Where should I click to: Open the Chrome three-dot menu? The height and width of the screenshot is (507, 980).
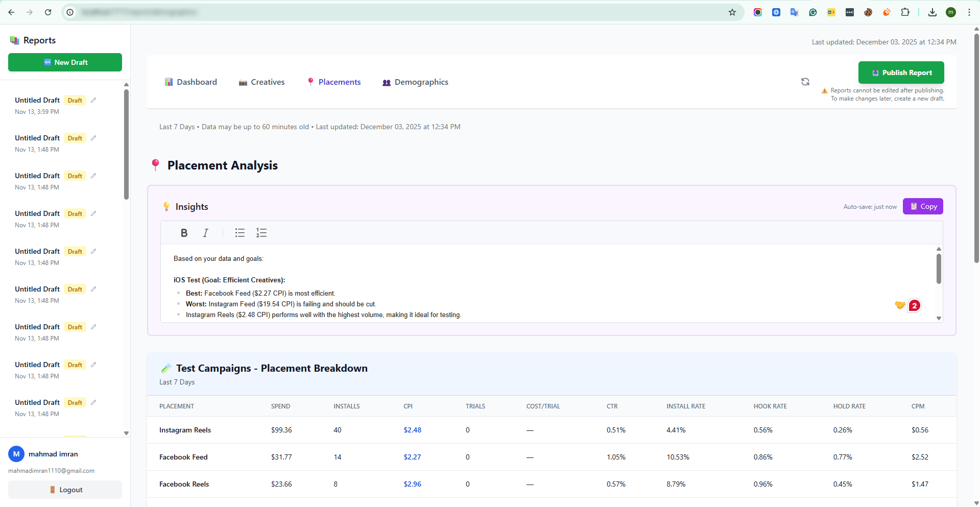969,12
